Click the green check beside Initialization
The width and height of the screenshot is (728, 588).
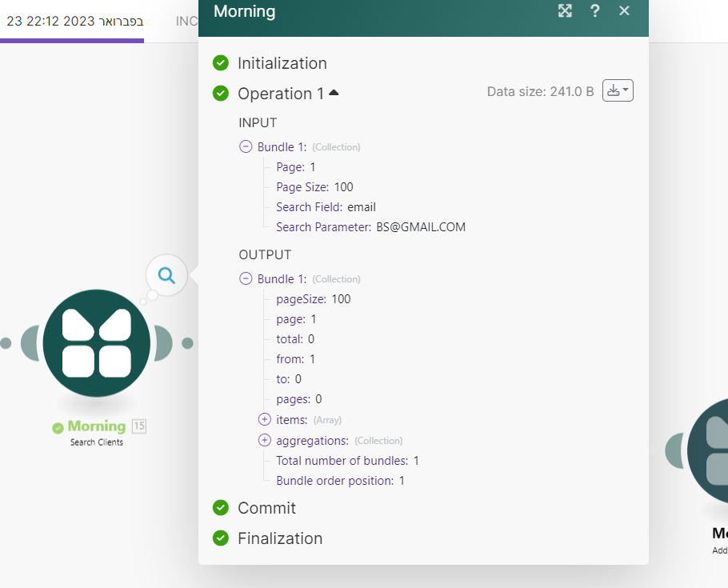pos(221,63)
